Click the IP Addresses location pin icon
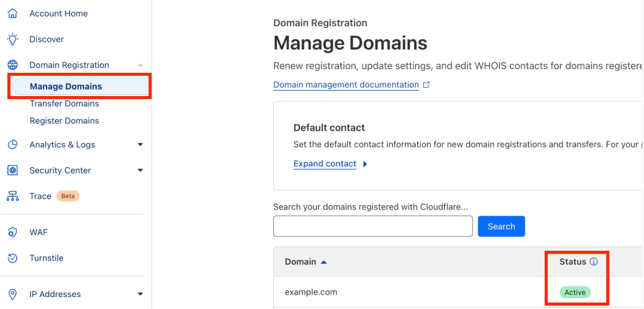644x309 pixels. point(13,294)
